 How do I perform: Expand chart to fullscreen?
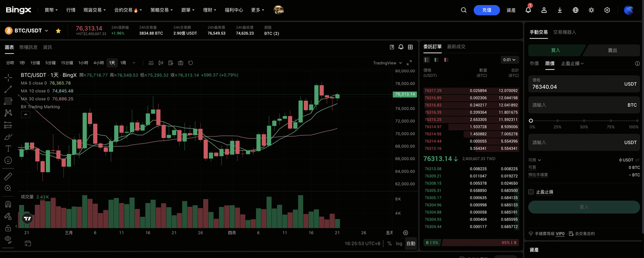point(409,63)
